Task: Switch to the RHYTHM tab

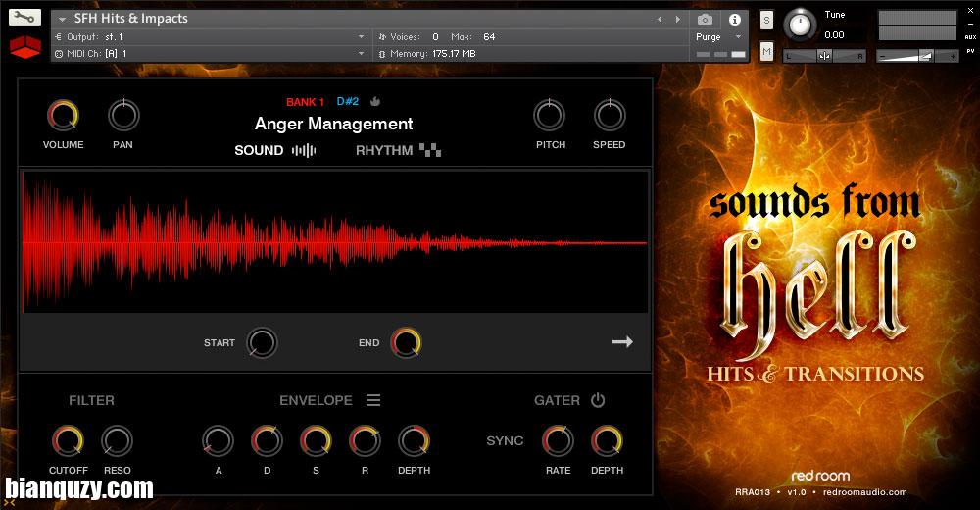Action: point(384,150)
